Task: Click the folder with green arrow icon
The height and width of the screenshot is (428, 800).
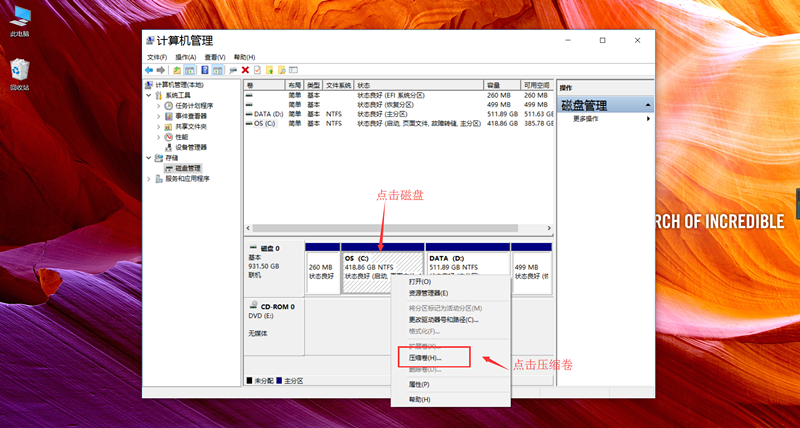Action: point(270,70)
